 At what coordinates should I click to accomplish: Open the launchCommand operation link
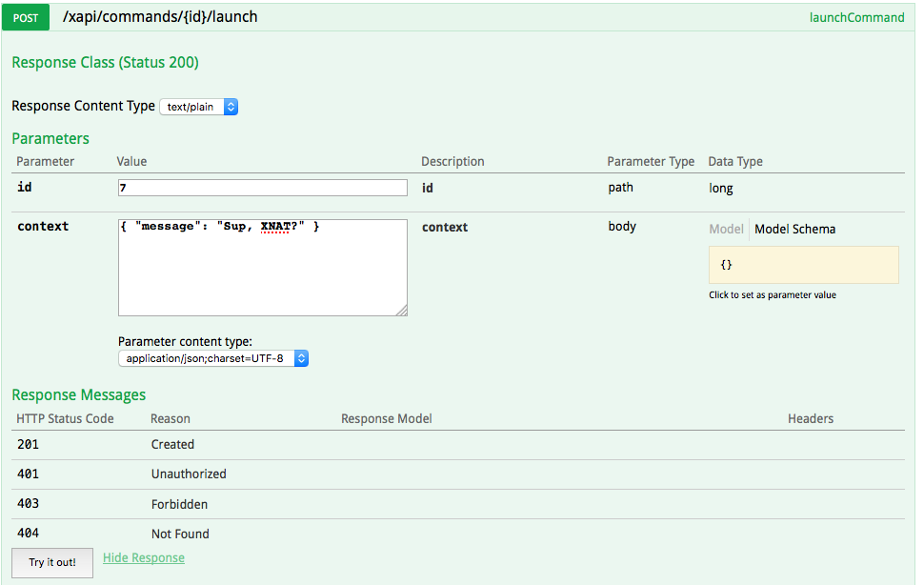coord(856,17)
